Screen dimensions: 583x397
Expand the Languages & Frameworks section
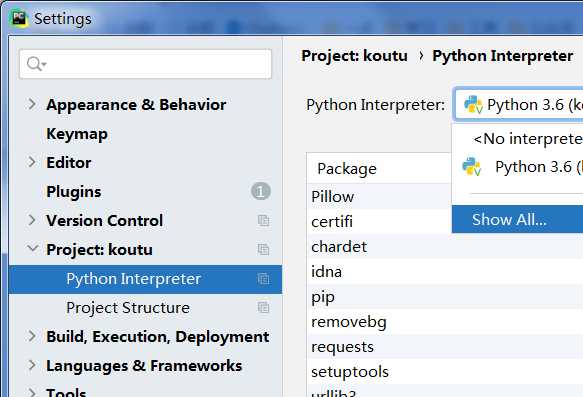pyautogui.click(x=32, y=365)
